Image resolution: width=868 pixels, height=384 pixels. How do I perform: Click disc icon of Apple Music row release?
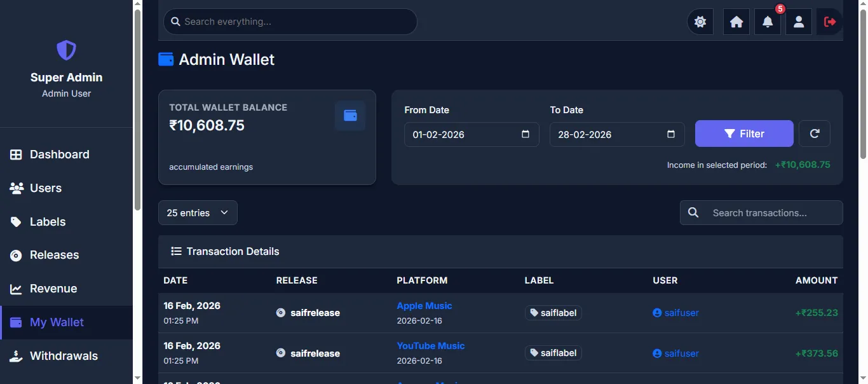pyautogui.click(x=281, y=313)
